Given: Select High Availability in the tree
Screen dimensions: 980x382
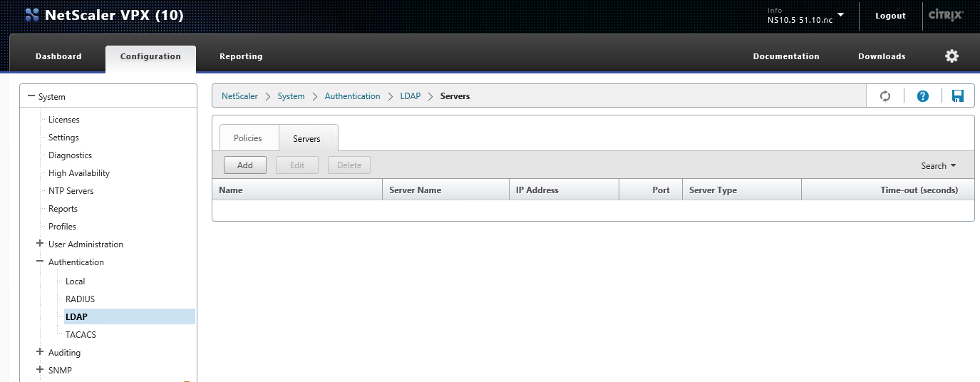Looking at the screenshot, I should 79,173.
